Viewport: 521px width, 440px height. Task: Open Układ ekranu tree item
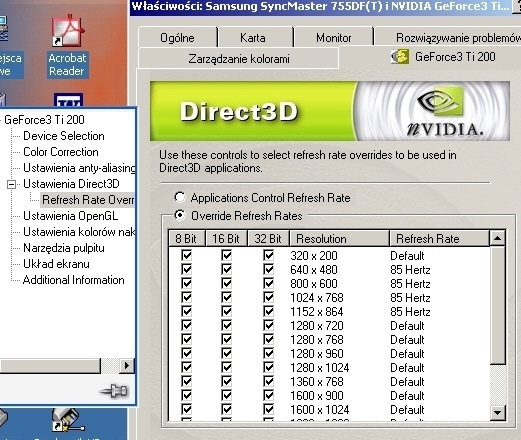click(x=56, y=264)
